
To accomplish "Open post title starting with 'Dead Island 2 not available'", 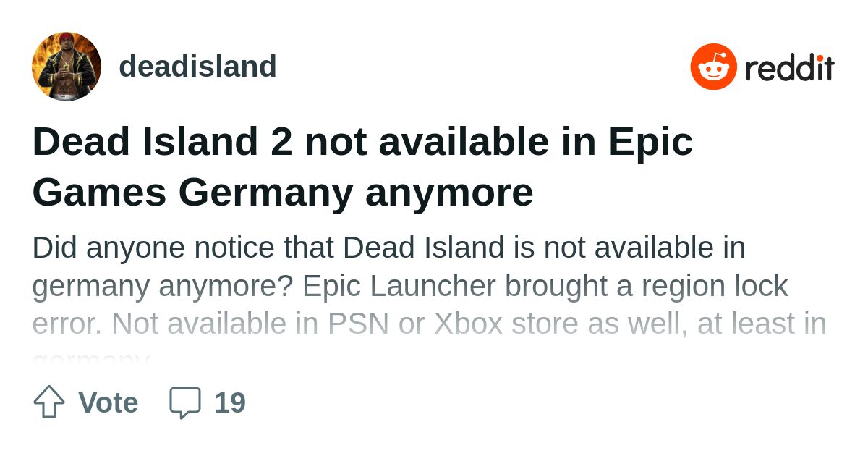I will 362,166.
